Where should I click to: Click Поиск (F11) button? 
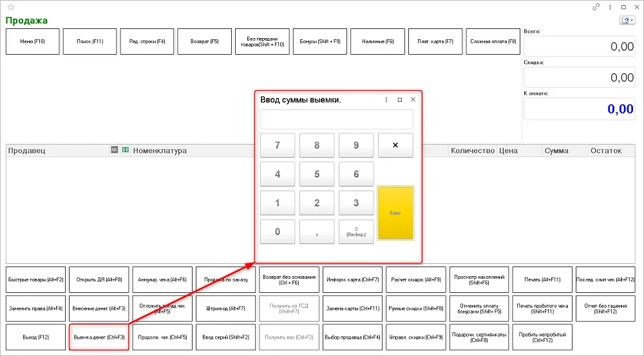pos(90,41)
